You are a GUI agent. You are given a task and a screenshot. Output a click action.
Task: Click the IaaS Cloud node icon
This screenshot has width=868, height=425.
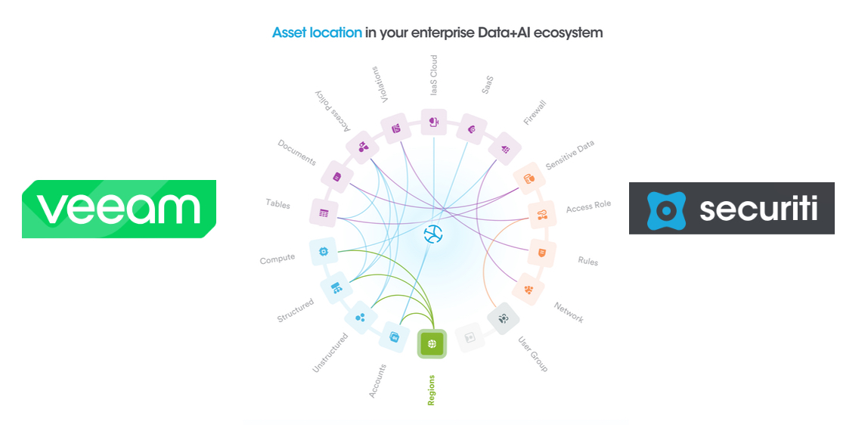434,122
